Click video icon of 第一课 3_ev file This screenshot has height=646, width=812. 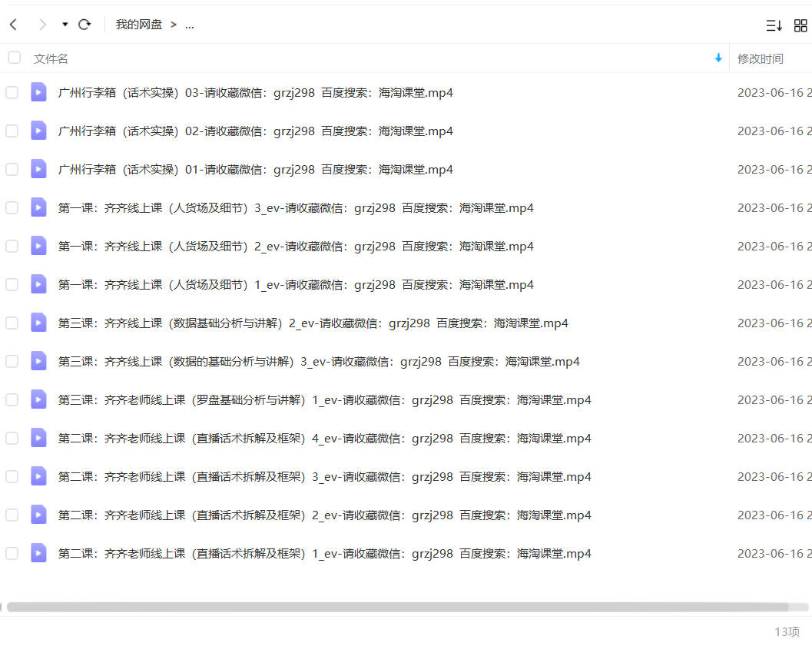coord(38,207)
